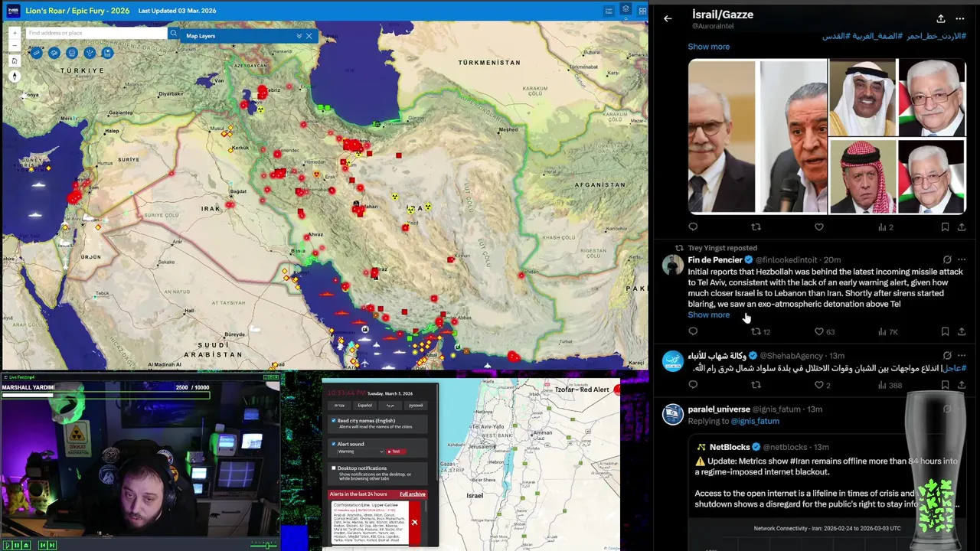Open the share map tool
980x551 pixels.
(x=90, y=53)
